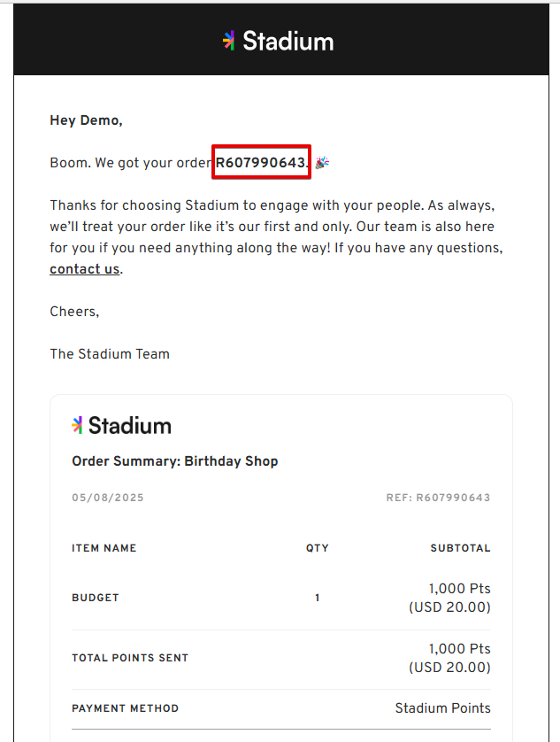Click the Stadium Points payment value
560x742 pixels.
click(x=442, y=708)
